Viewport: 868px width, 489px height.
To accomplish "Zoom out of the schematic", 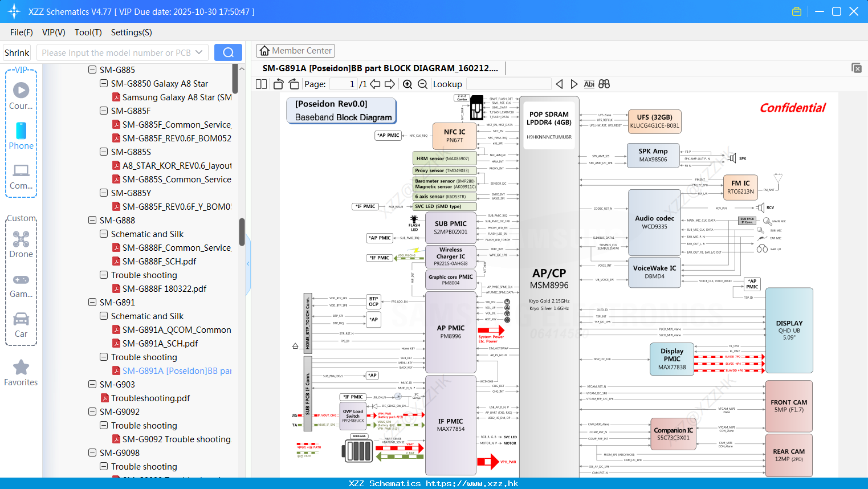I will [422, 84].
